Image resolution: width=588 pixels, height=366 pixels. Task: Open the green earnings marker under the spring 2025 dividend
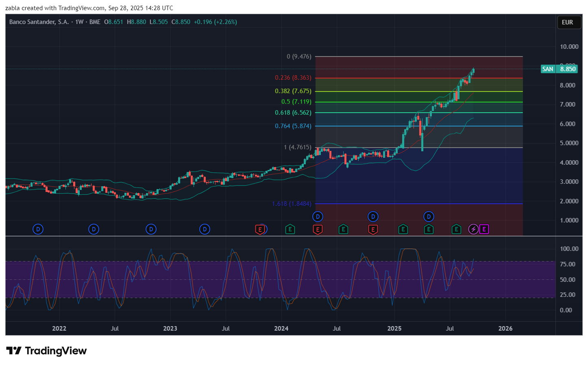point(429,230)
